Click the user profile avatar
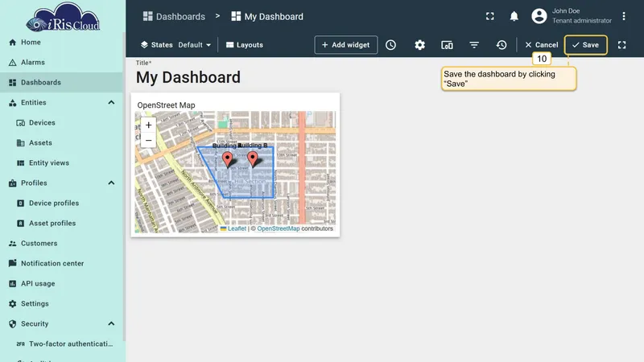This screenshot has height=362, width=644. pyautogui.click(x=539, y=16)
